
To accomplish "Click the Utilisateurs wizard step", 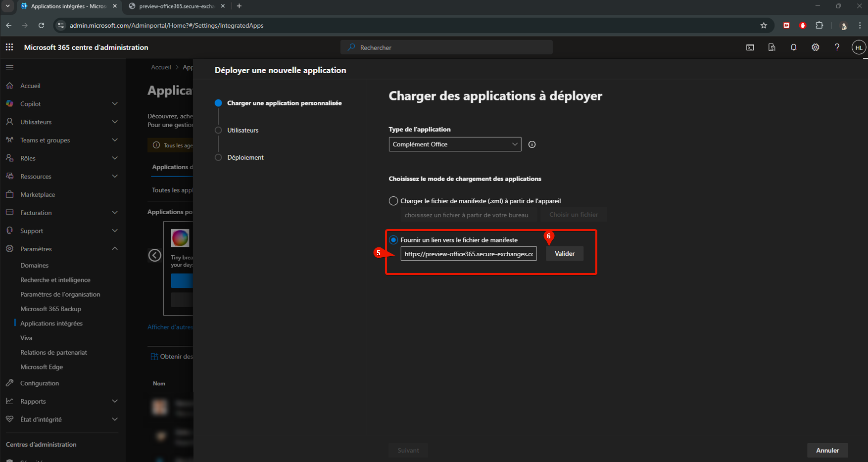I will tap(243, 131).
